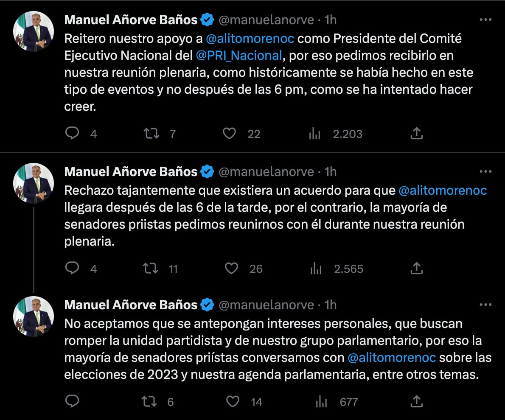Share the third tweet
Screen dimensions: 505x420
pos(416,402)
